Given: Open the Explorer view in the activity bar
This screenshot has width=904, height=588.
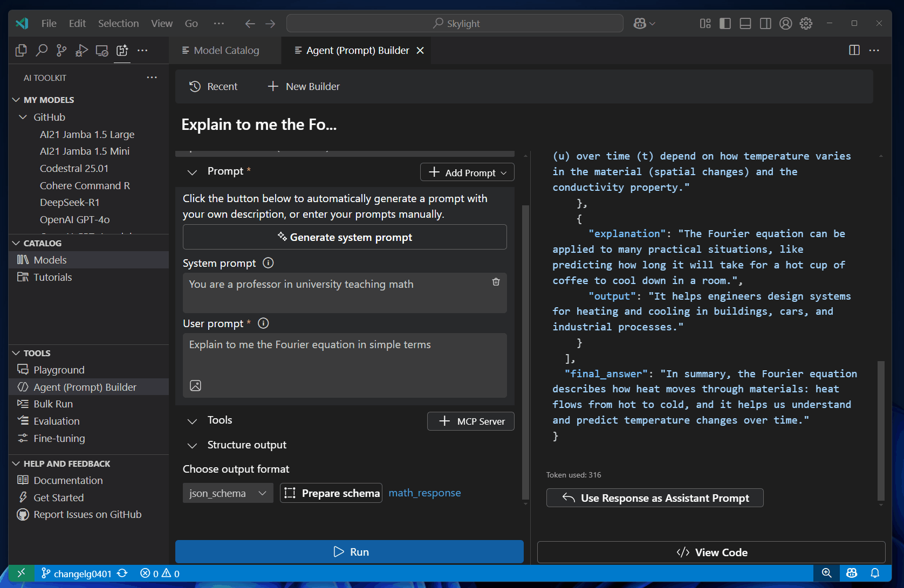Looking at the screenshot, I should click(x=21, y=50).
